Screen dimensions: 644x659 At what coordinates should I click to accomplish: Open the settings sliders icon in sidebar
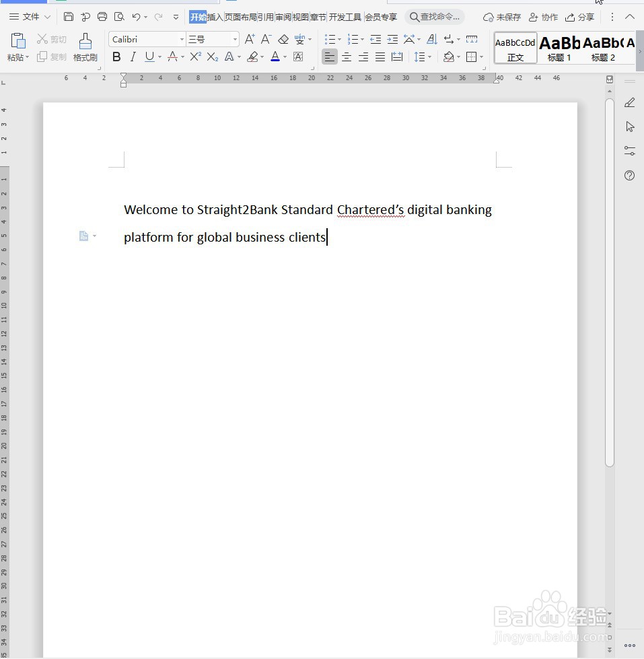(629, 151)
